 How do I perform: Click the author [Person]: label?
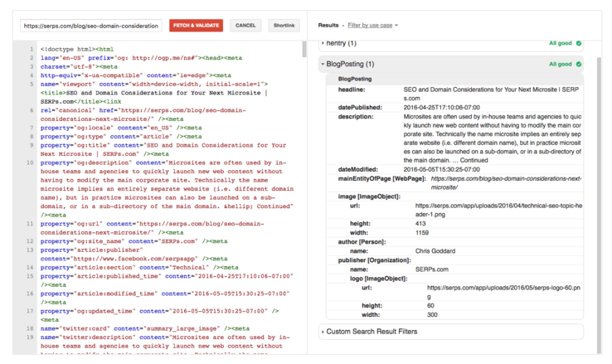coord(362,242)
